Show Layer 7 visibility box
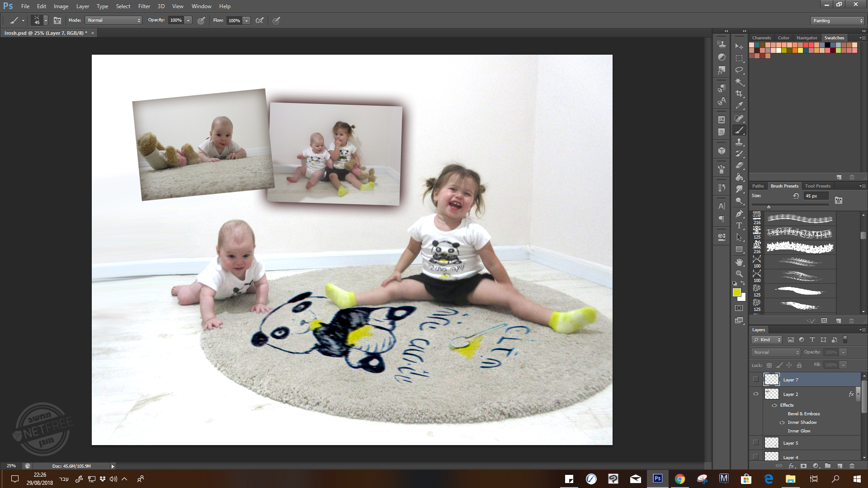 click(x=756, y=380)
